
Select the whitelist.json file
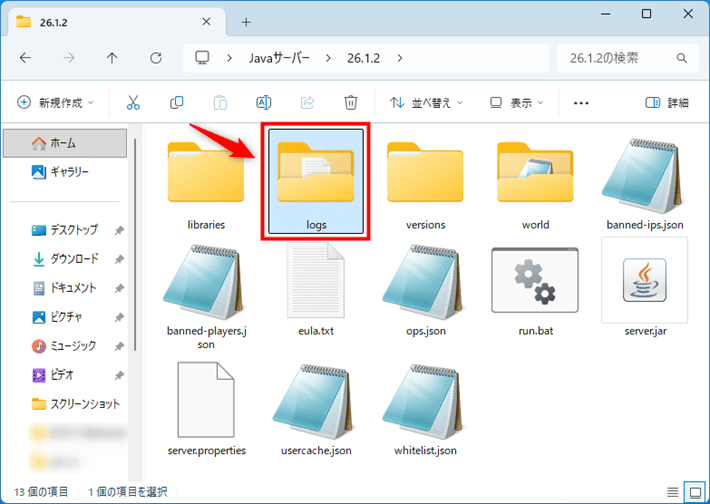point(426,409)
